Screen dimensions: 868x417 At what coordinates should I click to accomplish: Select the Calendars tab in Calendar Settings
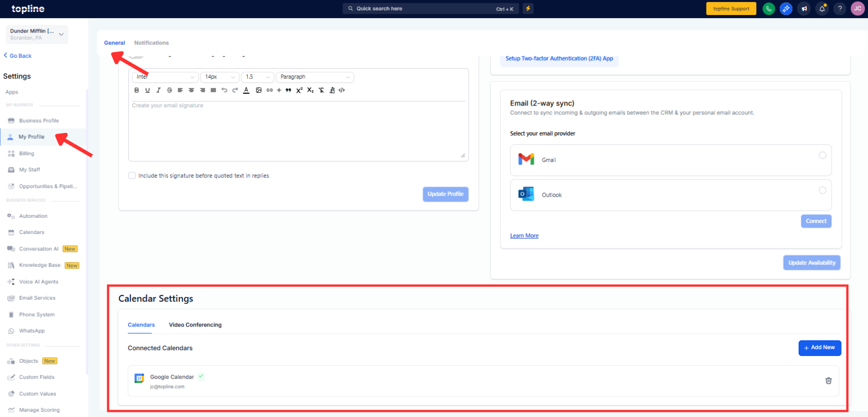coord(141,325)
